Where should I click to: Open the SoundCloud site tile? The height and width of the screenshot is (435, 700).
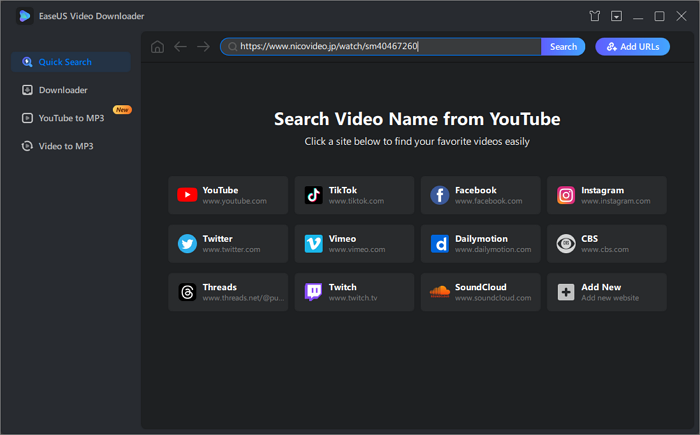[480, 292]
